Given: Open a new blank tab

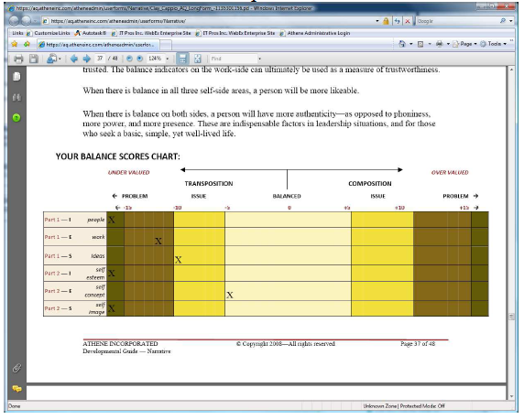Looking at the screenshot, I should (166, 45).
